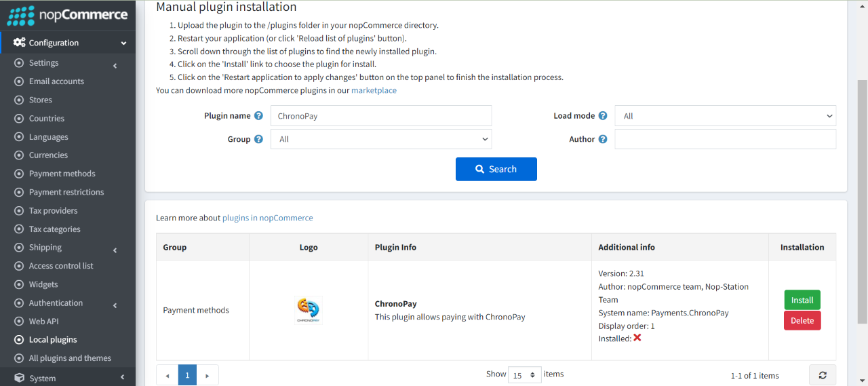The height and width of the screenshot is (386, 868).
Task: Open the Group help icon
Action: point(258,139)
